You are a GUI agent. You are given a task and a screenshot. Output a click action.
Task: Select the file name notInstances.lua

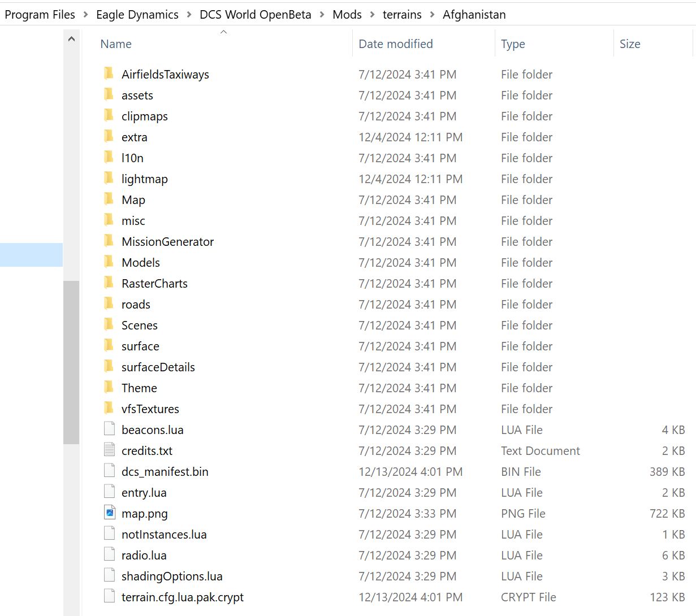click(164, 535)
